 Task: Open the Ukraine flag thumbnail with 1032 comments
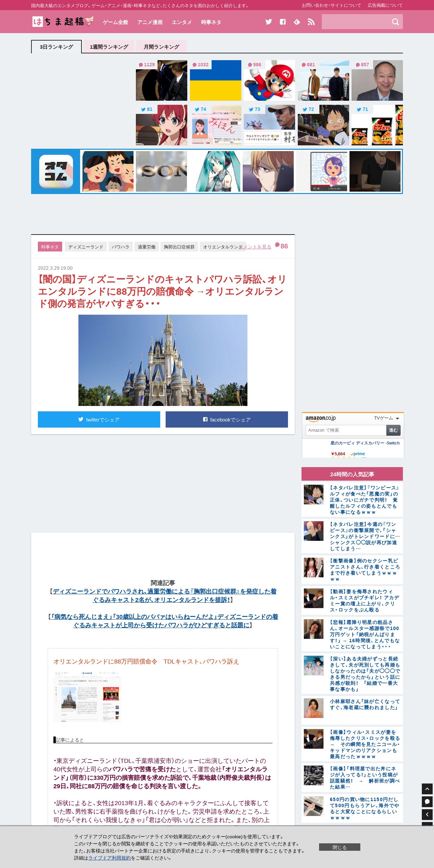tap(216, 80)
